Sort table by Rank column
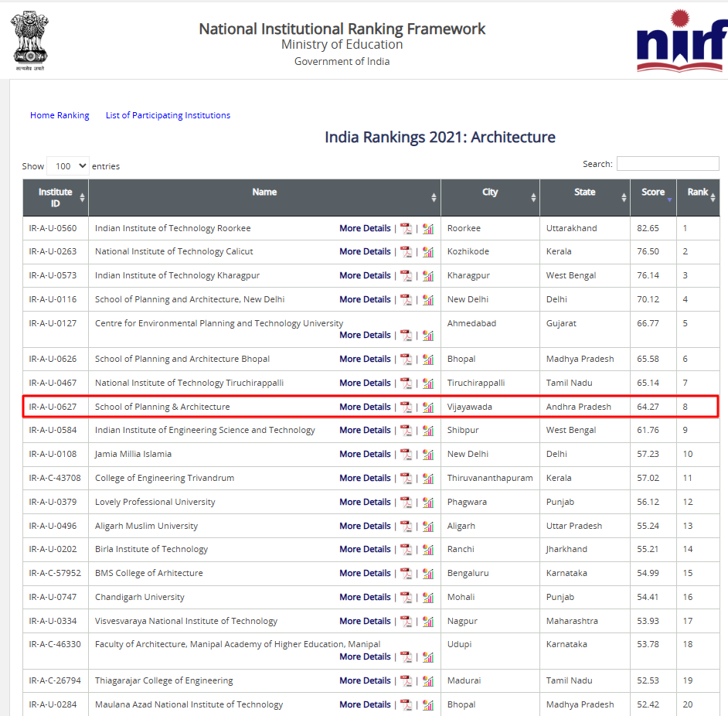 coord(698,197)
